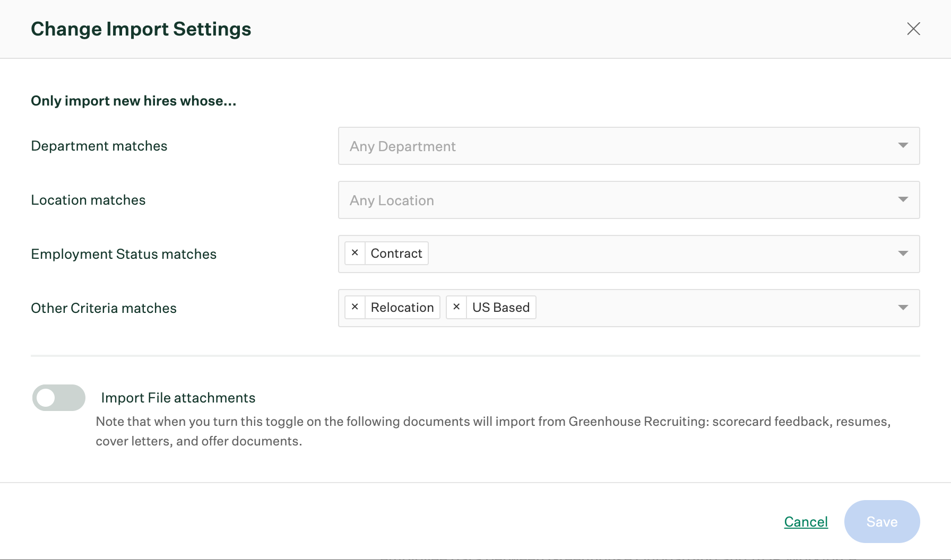Click the Location dropdown caret arrow

[903, 199]
